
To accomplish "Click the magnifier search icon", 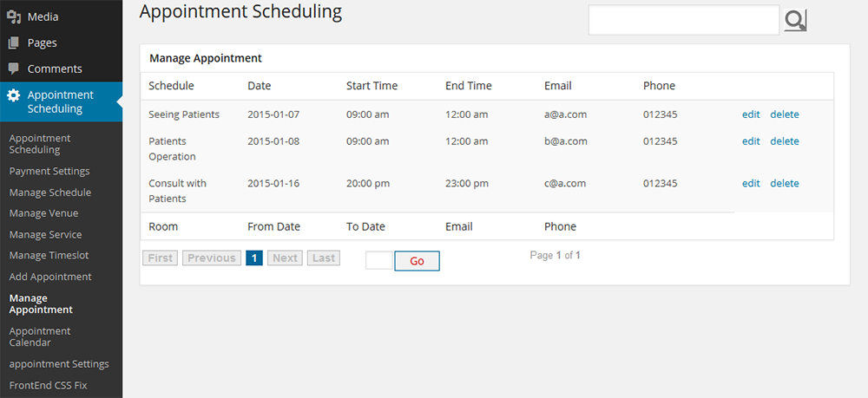I will coord(795,20).
